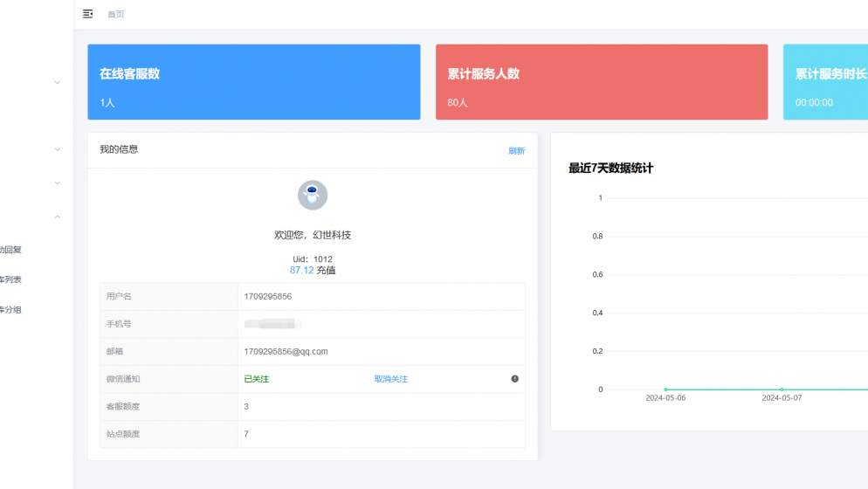868x489 pixels.
Task: Click 取消关注 to unfollow WeChat notifications
Action: pyautogui.click(x=390, y=379)
